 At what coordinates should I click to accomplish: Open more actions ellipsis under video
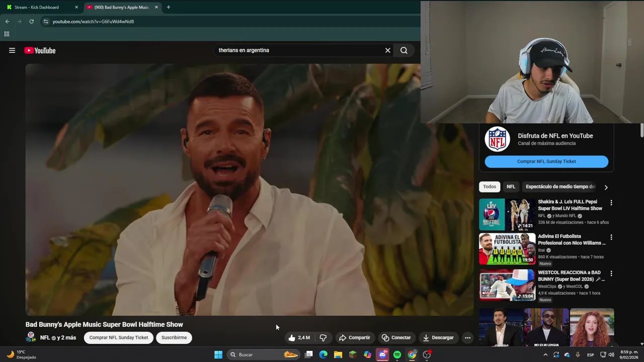(x=467, y=337)
